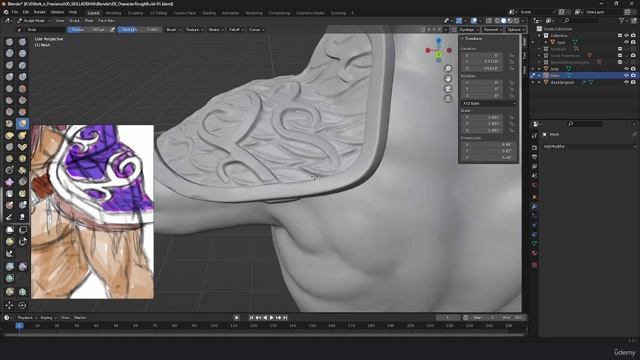
Task: Select the Snake Hook brush
Action: (x=22, y=135)
